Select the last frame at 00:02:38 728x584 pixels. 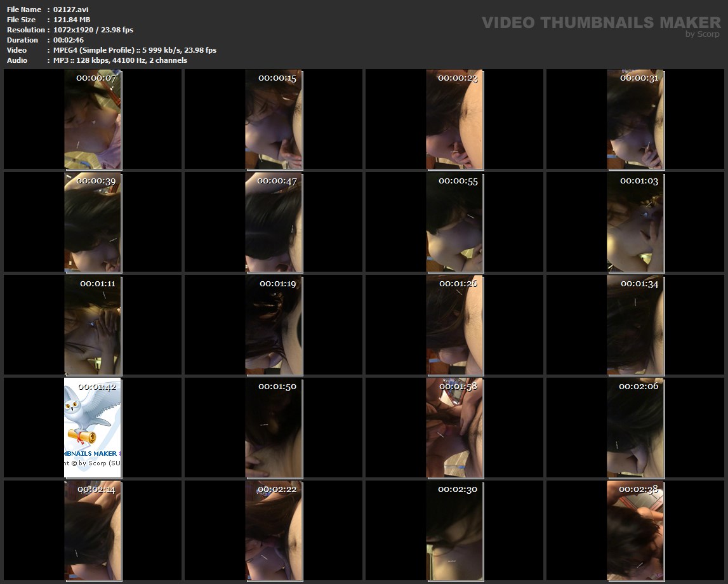635,531
